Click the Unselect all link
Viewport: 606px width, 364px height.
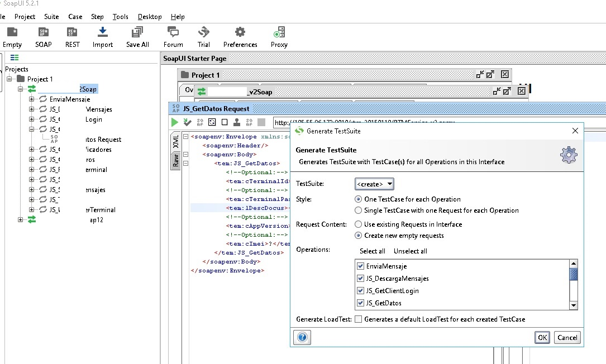[410, 251]
